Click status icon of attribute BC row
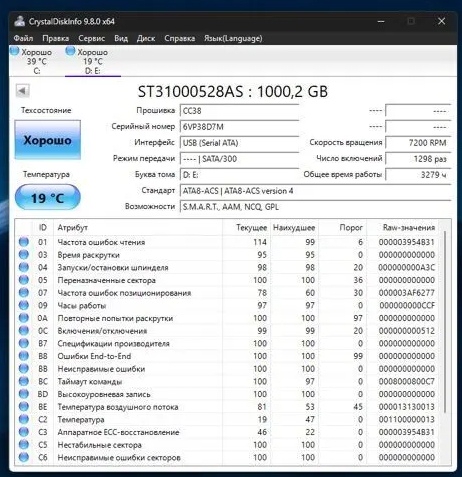The width and height of the screenshot is (462, 477). 24,381
